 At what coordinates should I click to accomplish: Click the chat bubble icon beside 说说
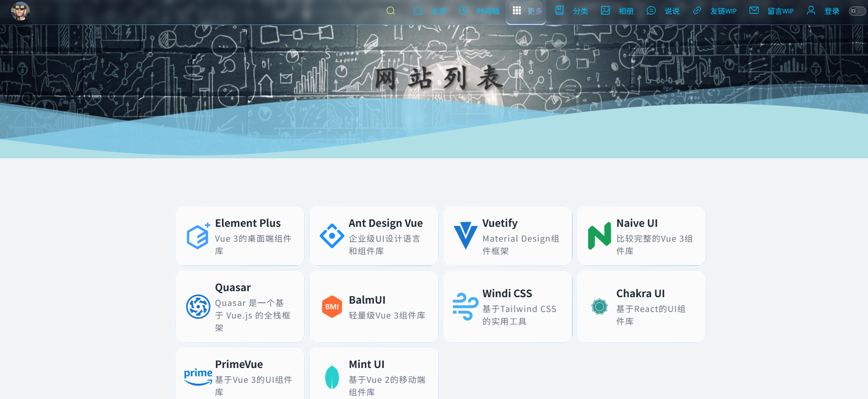tap(651, 10)
